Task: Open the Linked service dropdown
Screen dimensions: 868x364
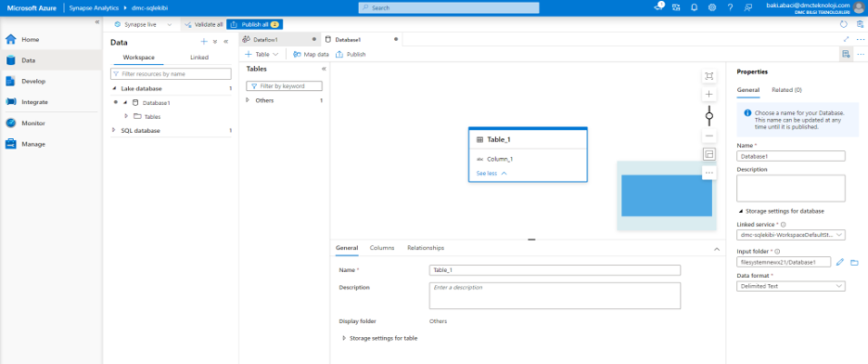Action: pos(791,235)
